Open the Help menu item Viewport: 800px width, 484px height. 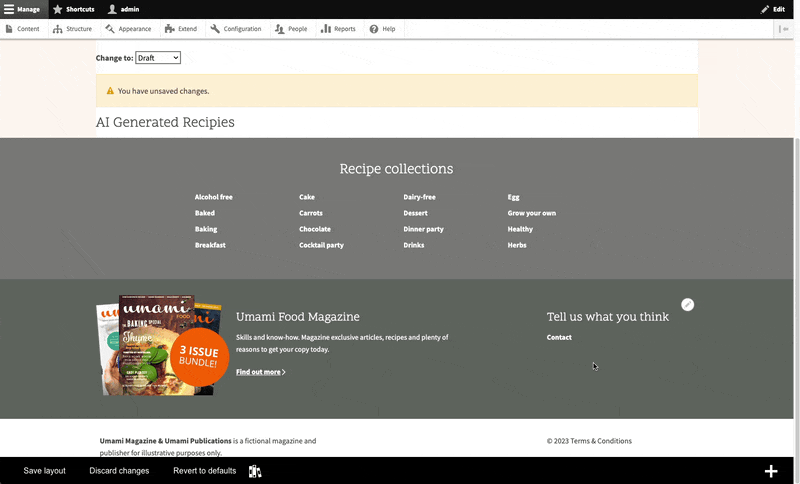382,29
